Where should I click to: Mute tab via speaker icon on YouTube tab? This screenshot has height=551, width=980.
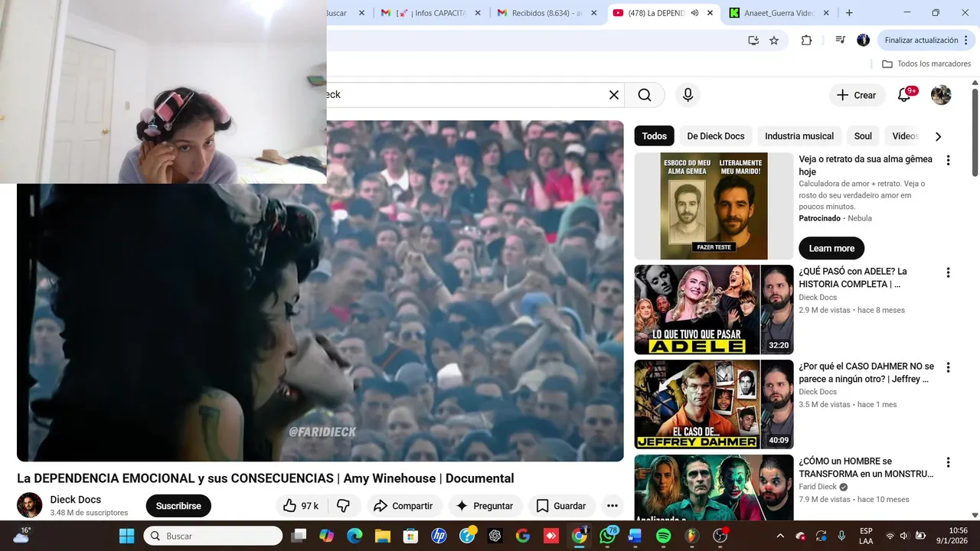pos(694,13)
